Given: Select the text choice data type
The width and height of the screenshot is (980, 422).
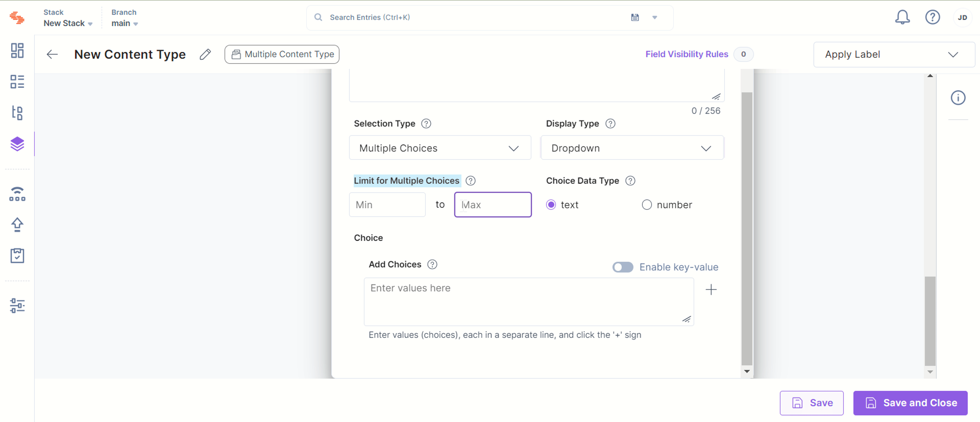Looking at the screenshot, I should pyautogui.click(x=551, y=205).
